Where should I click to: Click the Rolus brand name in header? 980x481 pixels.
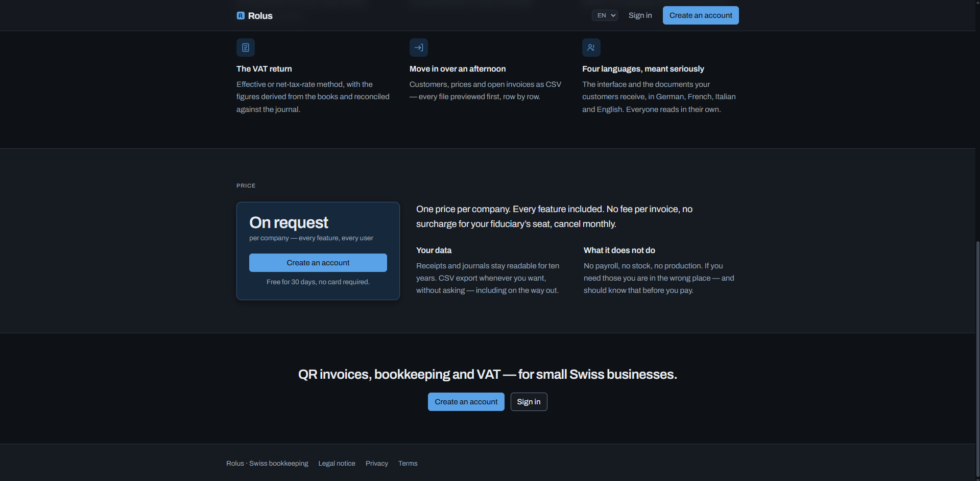point(260,16)
